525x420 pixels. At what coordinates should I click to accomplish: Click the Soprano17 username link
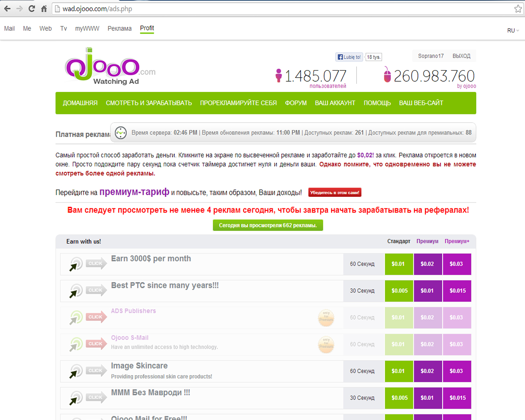tap(431, 56)
